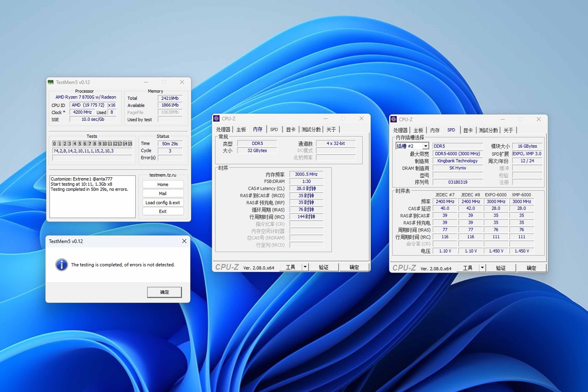
Task: Click Load config & exit button
Action: click(163, 203)
